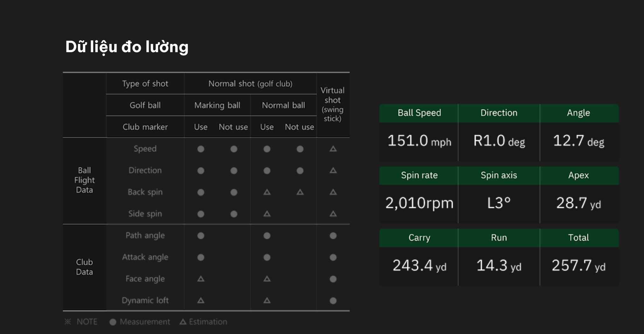Click Path angle dot under Marking ball
The height and width of the screenshot is (334, 644).
point(201,236)
